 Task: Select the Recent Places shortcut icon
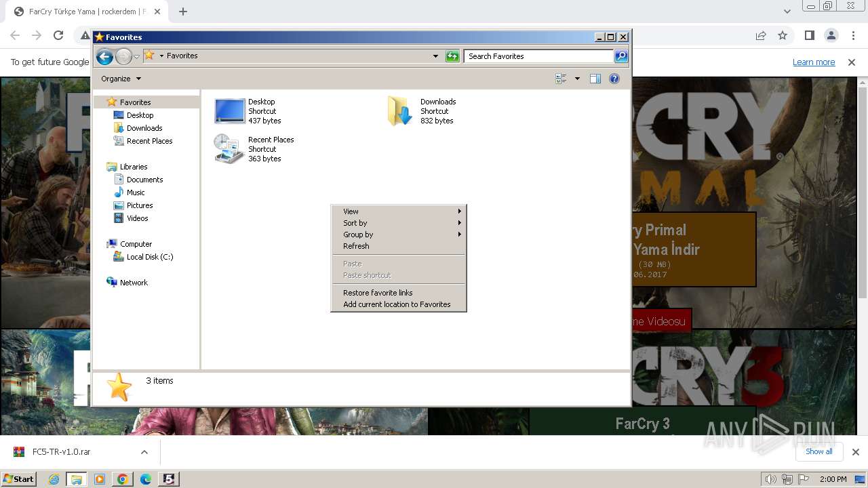click(x=228, y=148)
